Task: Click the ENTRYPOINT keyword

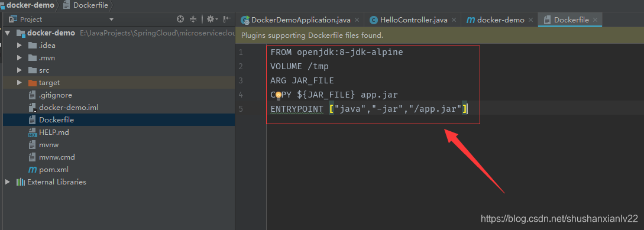Action: pyautogui.click(x=297, y=109)
